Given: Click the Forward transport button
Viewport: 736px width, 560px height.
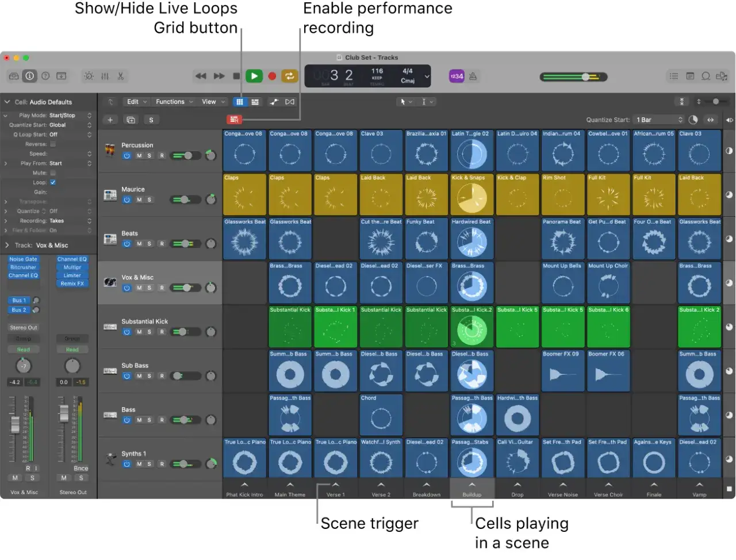Looking at the screenshot, I should coord(219,76).
